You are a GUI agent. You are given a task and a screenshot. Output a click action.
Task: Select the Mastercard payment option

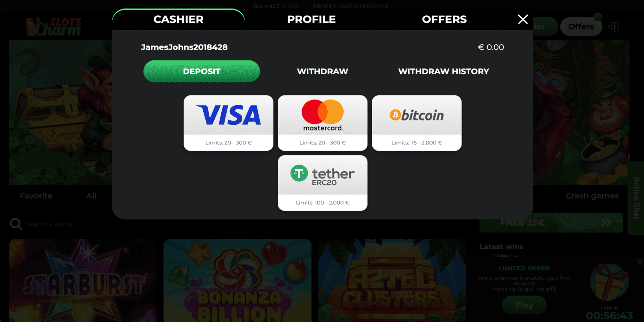pos(322,123)
